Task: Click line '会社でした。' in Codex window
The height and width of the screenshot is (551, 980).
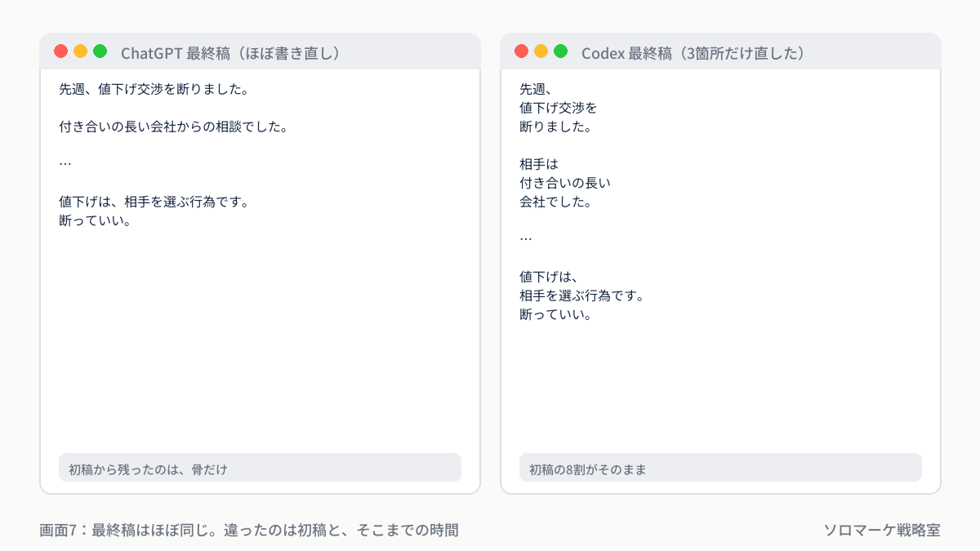Action: 557,202
